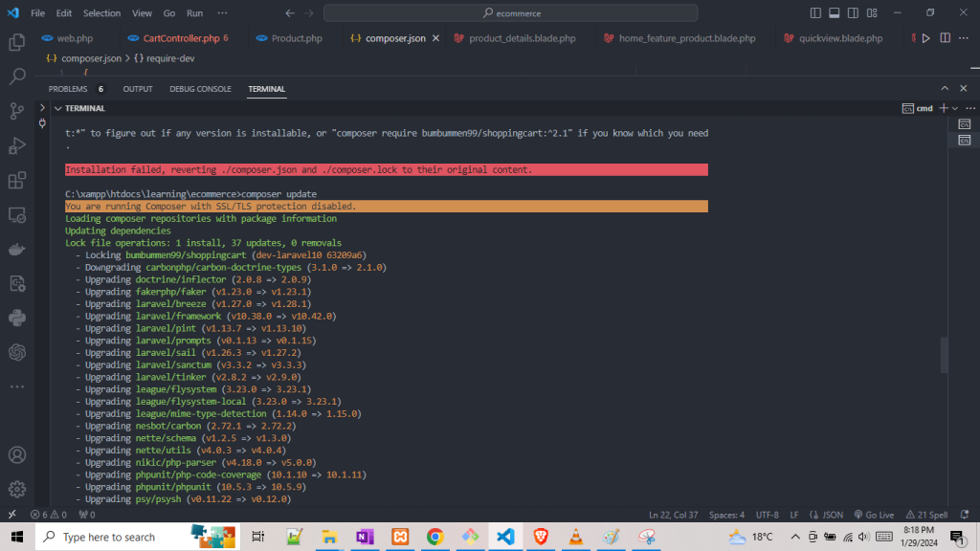Screen dimensions: 980x551
Task: Open the overflow menu in the menu bar
Action: (222, 12)
